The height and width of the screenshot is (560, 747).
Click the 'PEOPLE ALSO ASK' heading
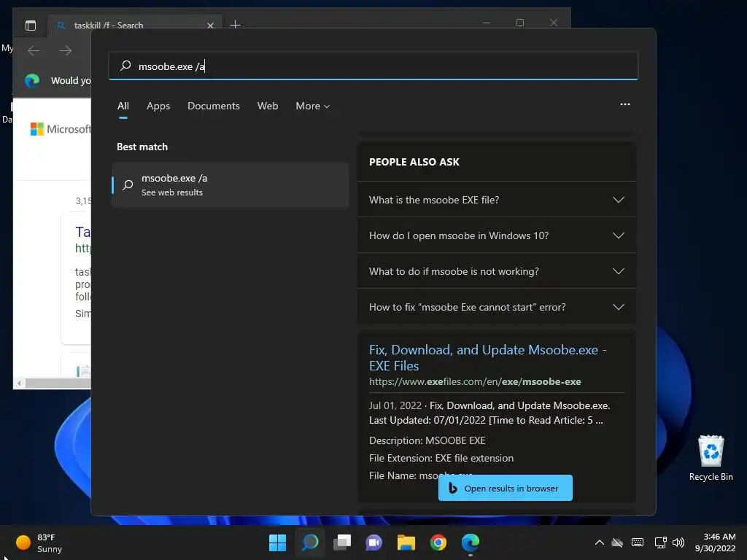click(x=414, y=162)
